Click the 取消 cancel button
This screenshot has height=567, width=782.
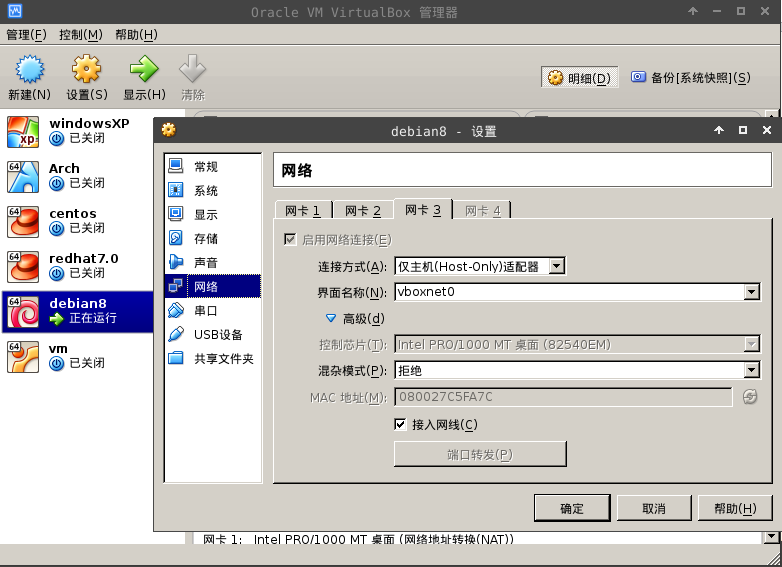point(654,508)
